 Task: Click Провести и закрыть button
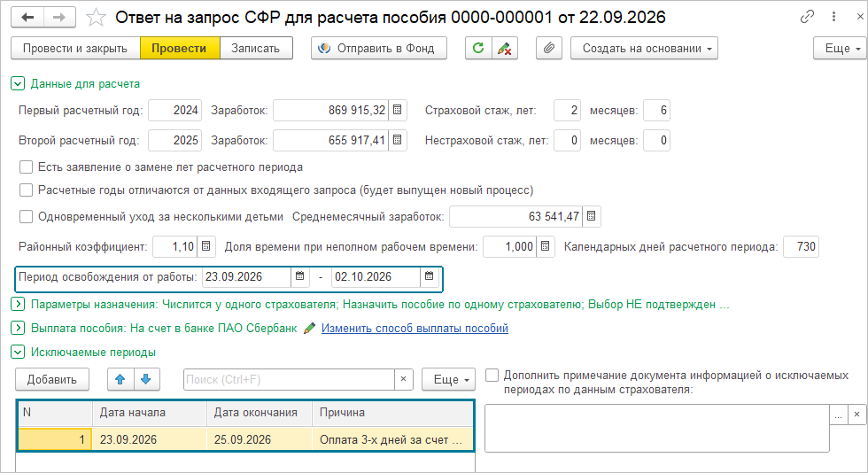pyautogui.click(x=75, y=48)
